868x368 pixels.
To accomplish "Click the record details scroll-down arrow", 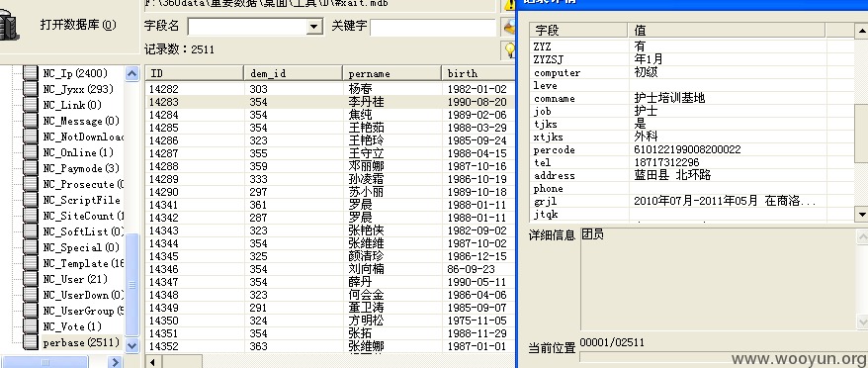I will [x=861, y=214].
